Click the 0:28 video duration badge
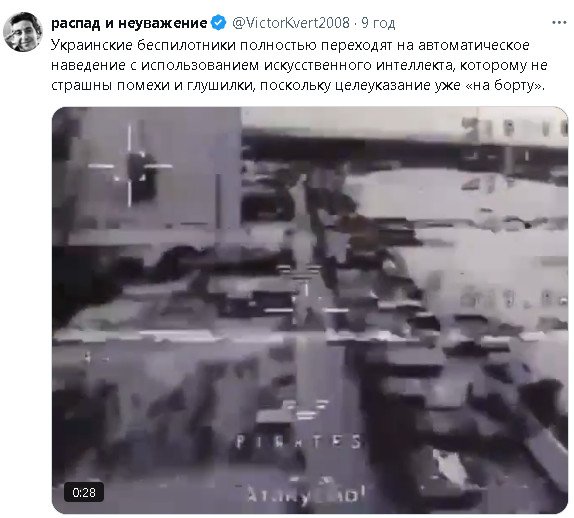 (84, 492)
